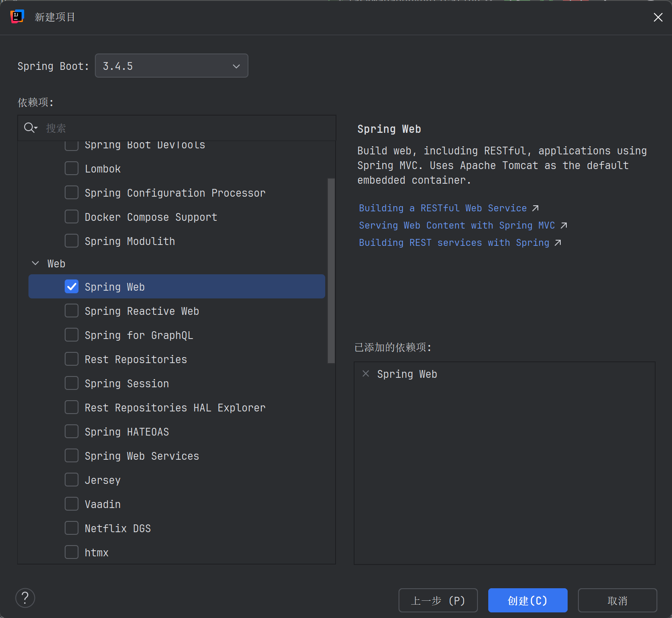Click the dependency list vertical scrollbar
The image size is (672, 618).
pos(331,271)
